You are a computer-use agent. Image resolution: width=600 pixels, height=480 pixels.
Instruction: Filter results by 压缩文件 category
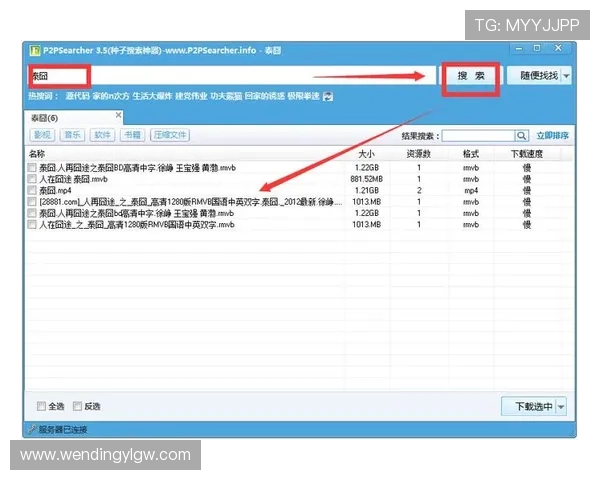[x=170, y=135]
